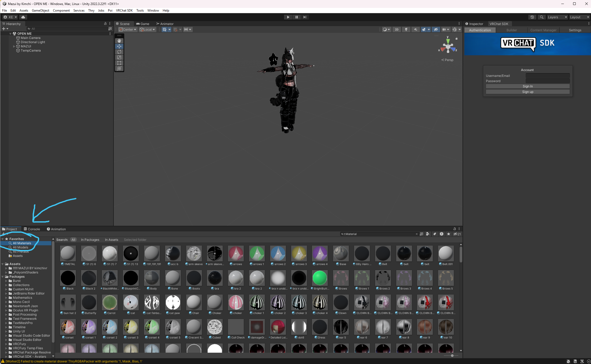Click the Sign up button

coord(528,92)
